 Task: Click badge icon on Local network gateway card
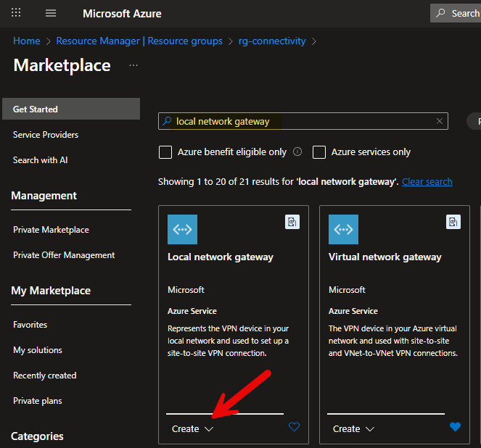point(292,222)
